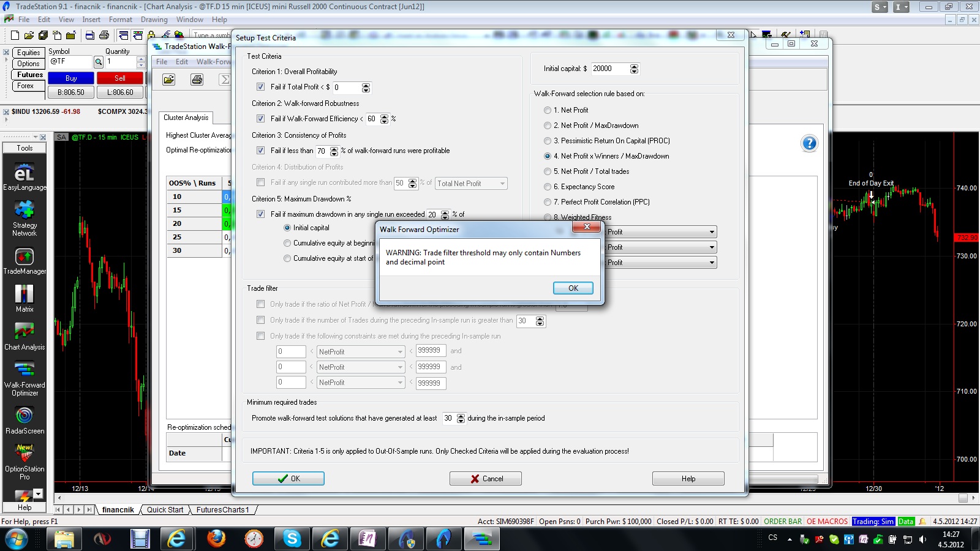Open the Insert menu
The image size is (980, 551).
coord(91,20)
